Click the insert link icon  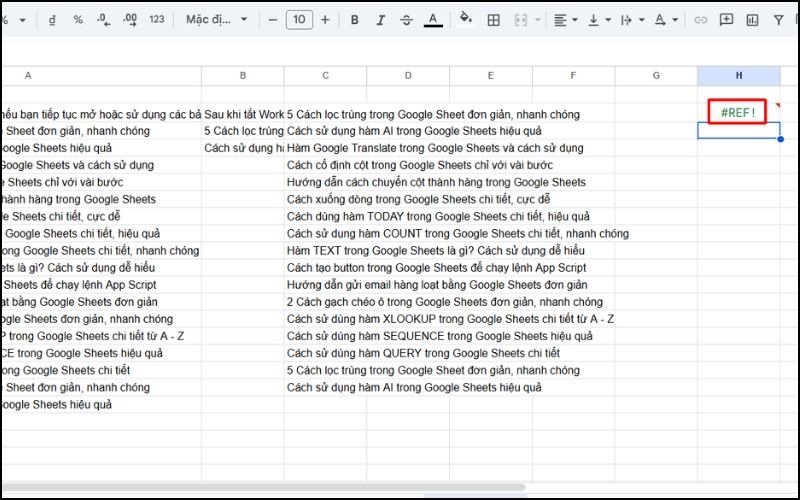pyautogui.click(x=701, y=19)
